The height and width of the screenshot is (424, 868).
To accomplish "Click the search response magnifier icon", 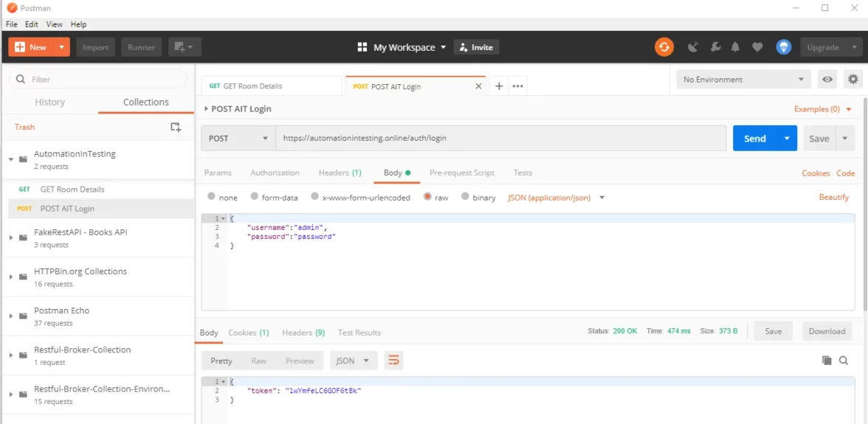I will pos(844,361).
